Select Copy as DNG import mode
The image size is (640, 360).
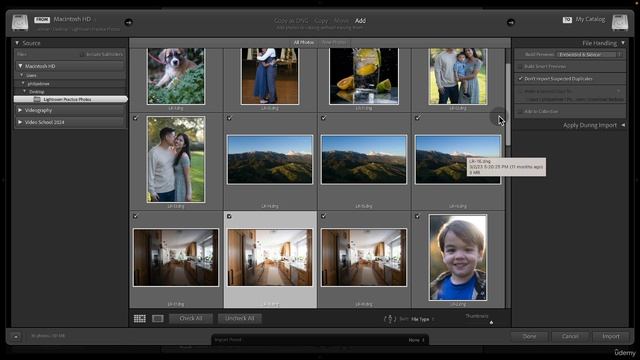(291, 20)
